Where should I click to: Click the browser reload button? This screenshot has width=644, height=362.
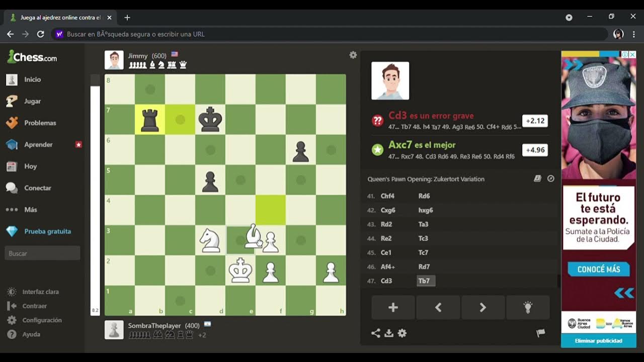pos(41,34)
